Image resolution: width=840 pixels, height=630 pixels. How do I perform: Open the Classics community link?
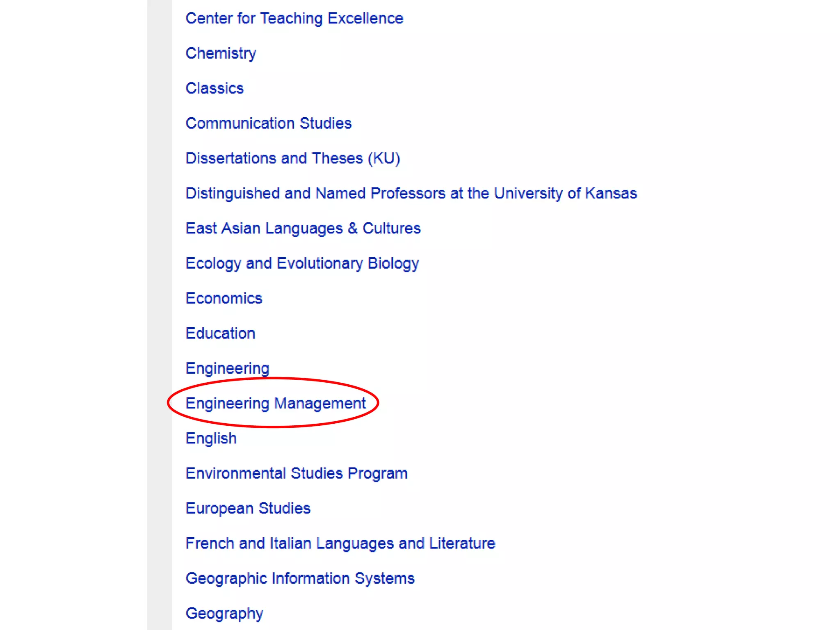pos(215,88)
